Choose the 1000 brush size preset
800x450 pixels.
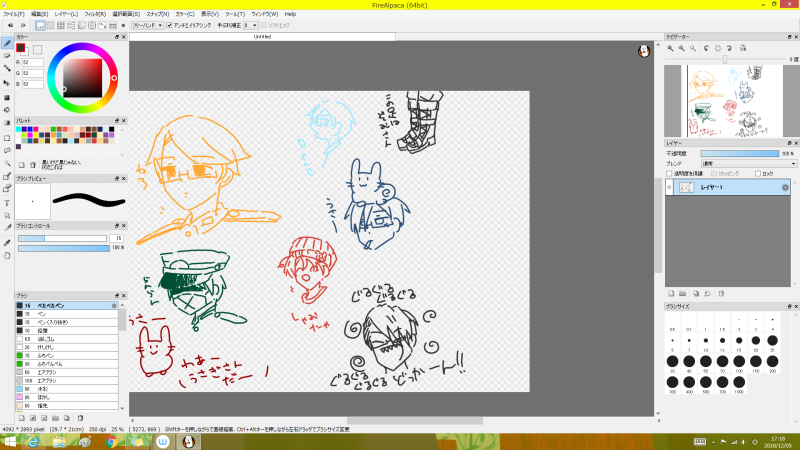(739, 385)
